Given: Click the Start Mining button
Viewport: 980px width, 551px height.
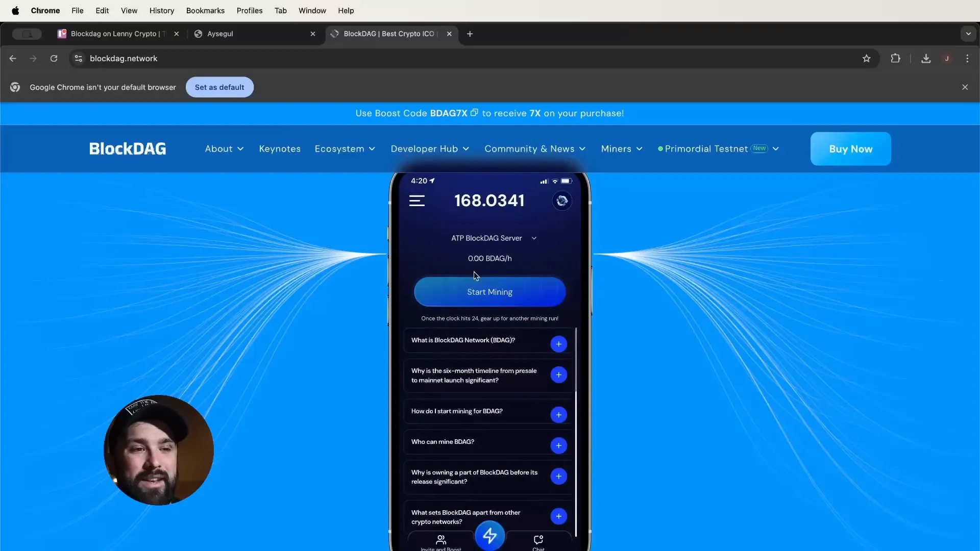Looking at the screenshot, I should [x=489, y=292].
